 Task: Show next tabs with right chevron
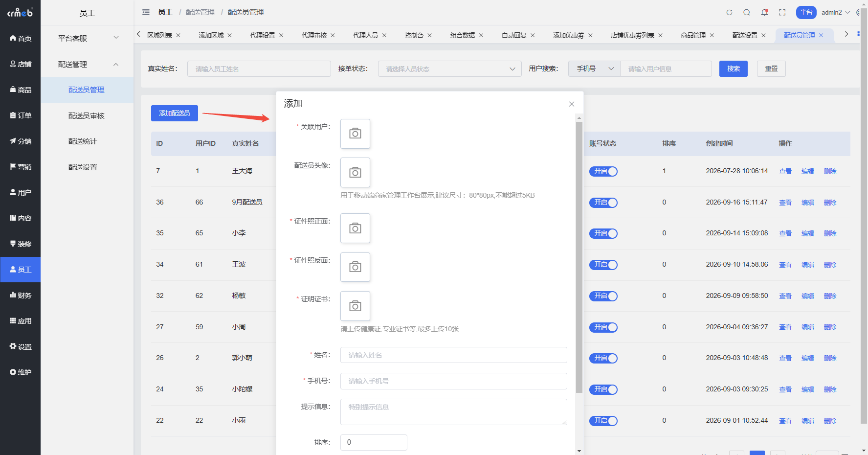(846, 34)
